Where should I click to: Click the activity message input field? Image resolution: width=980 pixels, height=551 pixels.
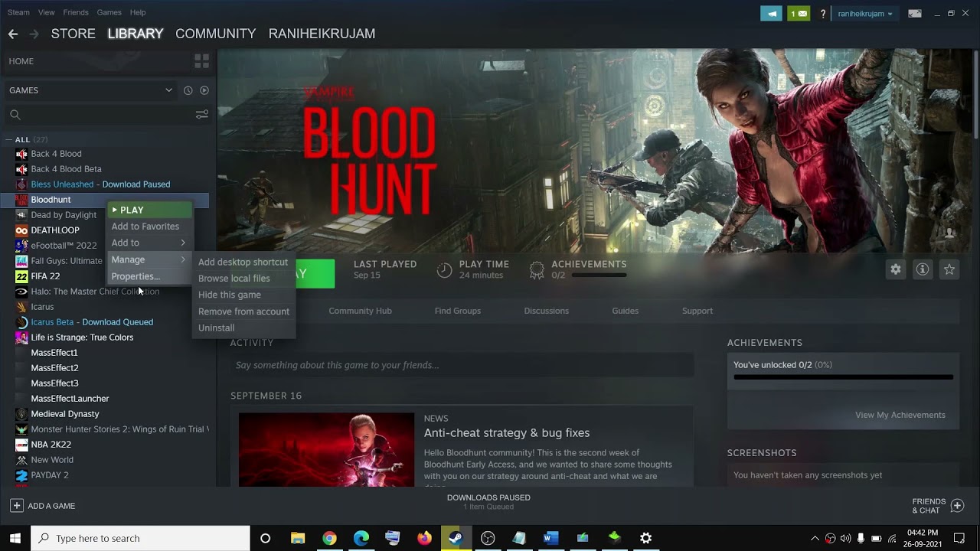462,365
